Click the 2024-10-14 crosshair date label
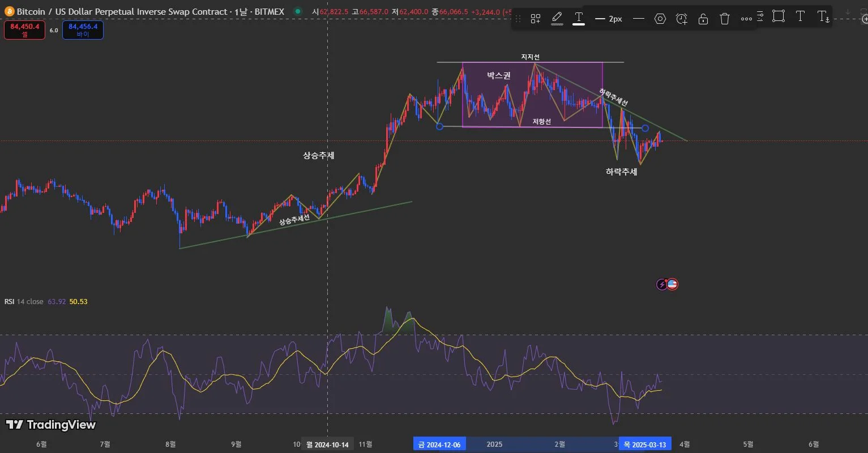868x453 pixels. pyautogui.click(x=328, y=445)
